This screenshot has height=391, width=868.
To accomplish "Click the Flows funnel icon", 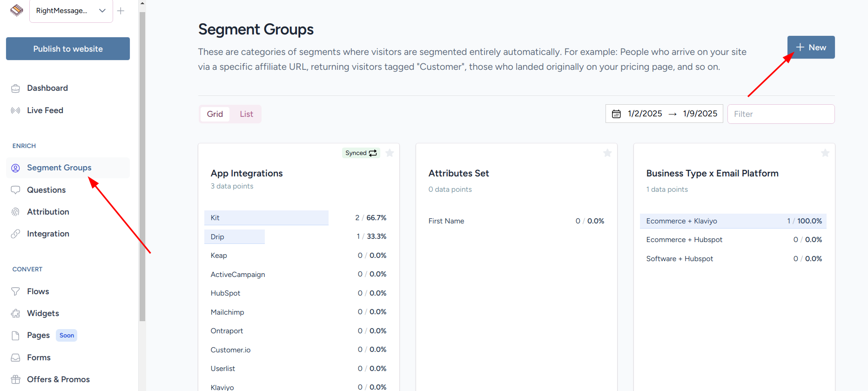I will tap(15, 291).
